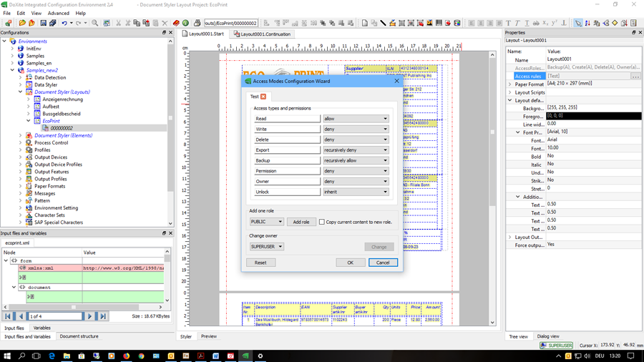644x362 pixels.
Task: Click the open folder icon
Action: pos(22,23)
